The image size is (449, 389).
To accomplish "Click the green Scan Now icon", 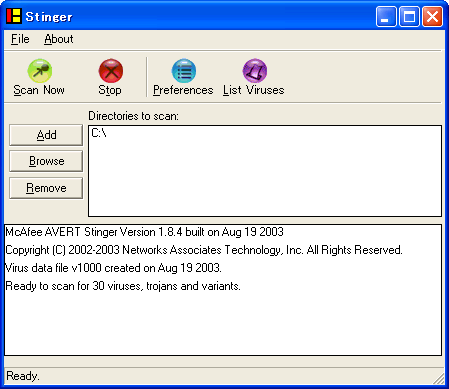I will coord(40,70).
